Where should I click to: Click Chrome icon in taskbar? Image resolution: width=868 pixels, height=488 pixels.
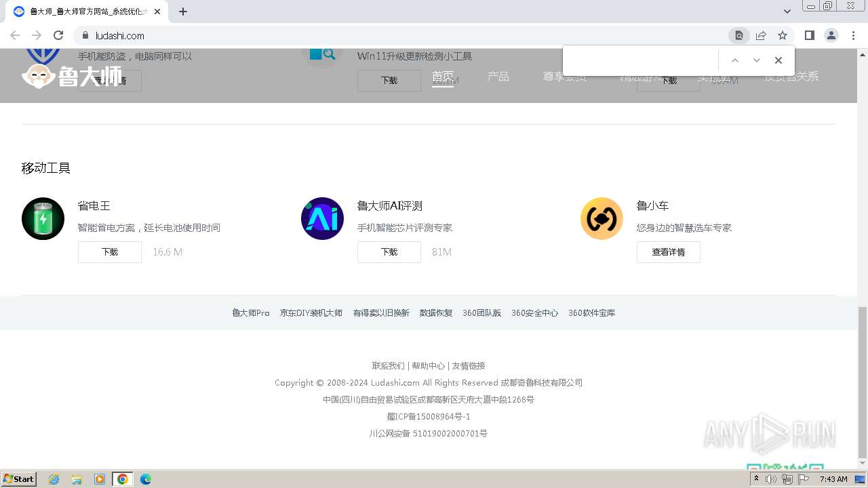(x=123, y=479)
